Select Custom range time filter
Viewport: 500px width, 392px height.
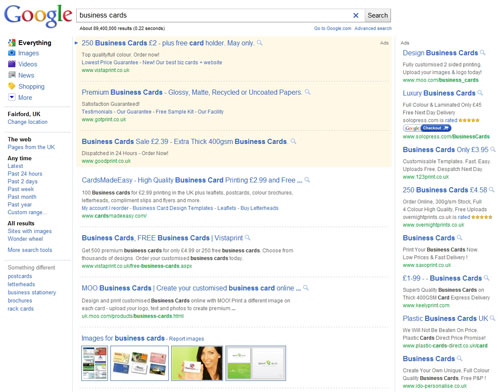(x=27, y=212)
